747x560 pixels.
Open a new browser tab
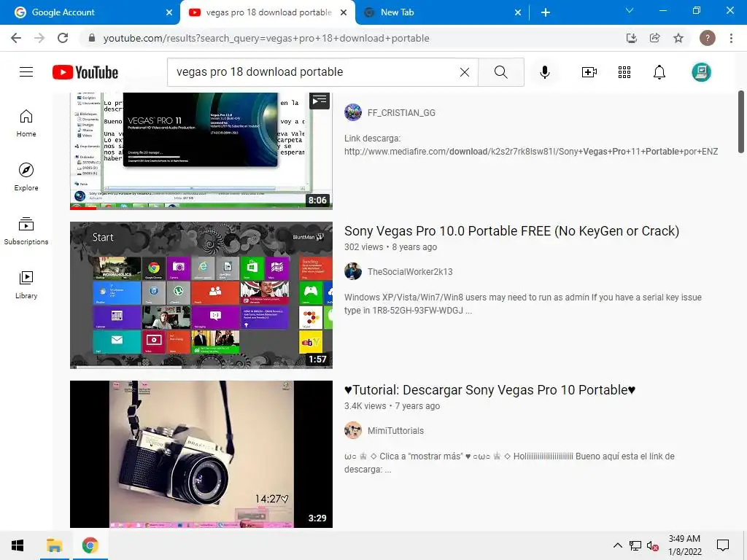tap(546, 12)
